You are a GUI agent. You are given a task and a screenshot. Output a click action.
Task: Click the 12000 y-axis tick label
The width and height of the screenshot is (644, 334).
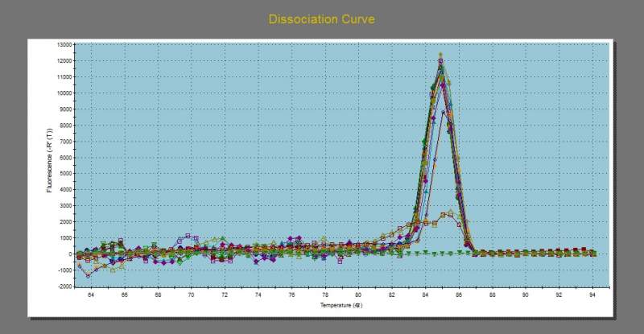pyautogui.click(x=65, y=61)
